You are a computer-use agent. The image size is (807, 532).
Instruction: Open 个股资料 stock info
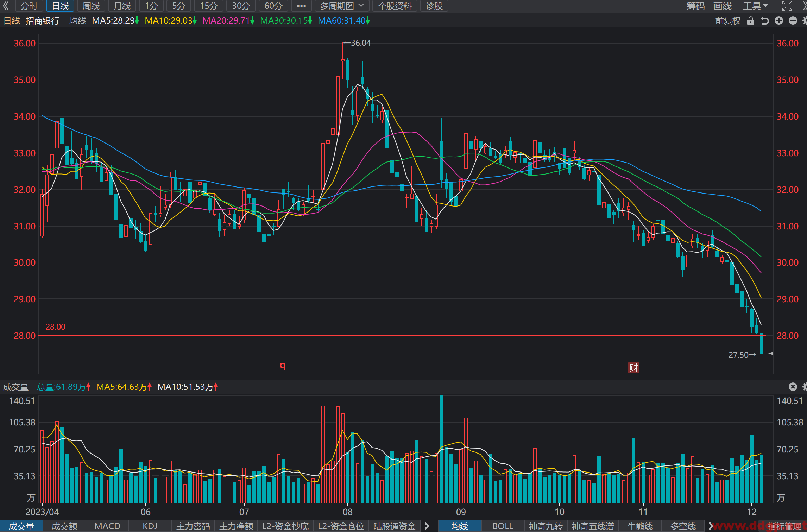coord(395,6)
